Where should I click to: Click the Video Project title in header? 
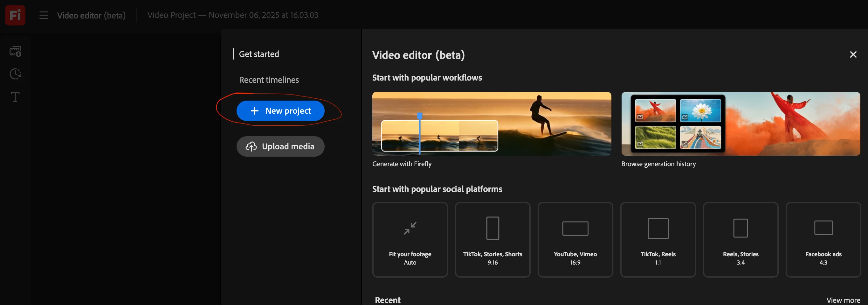tap(232, 15)
